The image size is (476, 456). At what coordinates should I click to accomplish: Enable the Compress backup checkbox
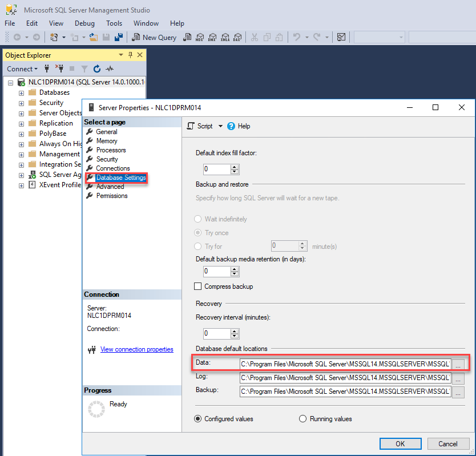197,286
